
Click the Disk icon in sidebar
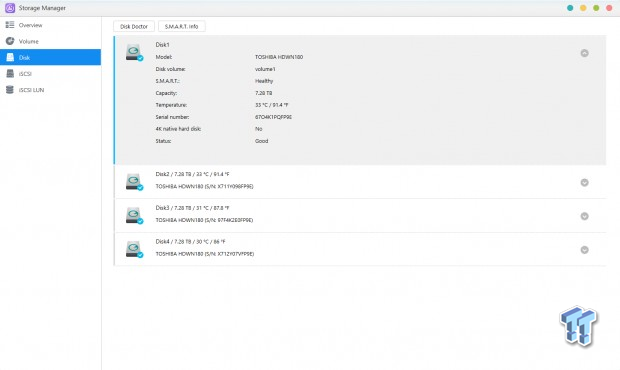click(x=10, y=57)
